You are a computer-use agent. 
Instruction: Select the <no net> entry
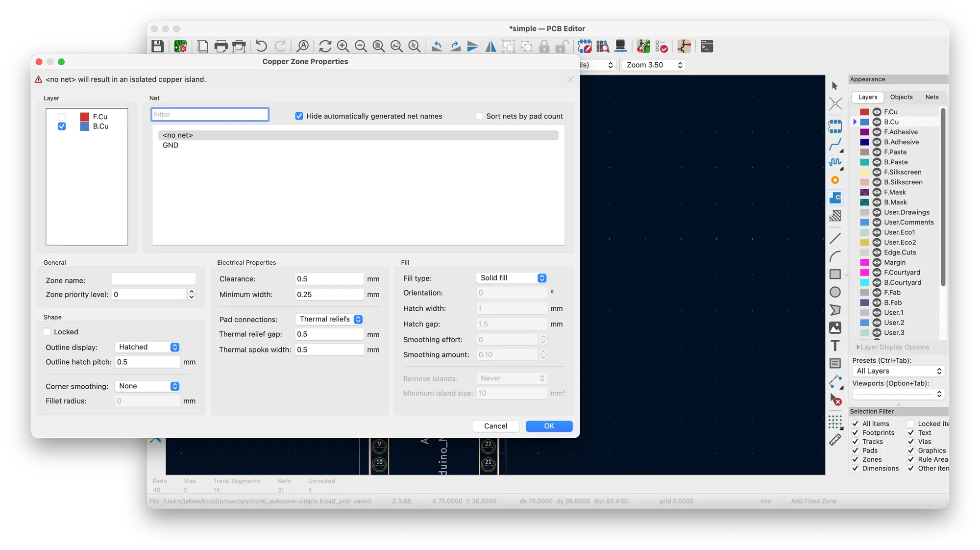(358, 135)
